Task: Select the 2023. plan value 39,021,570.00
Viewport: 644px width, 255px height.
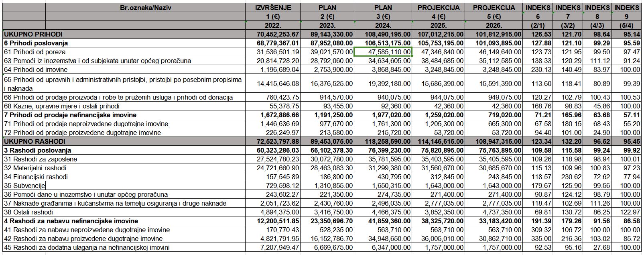Action: point(327,52)
